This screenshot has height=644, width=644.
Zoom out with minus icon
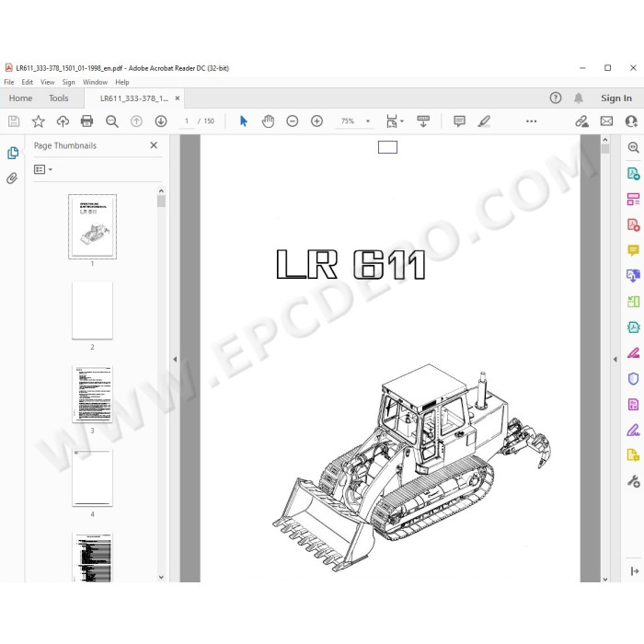(293, 121)
